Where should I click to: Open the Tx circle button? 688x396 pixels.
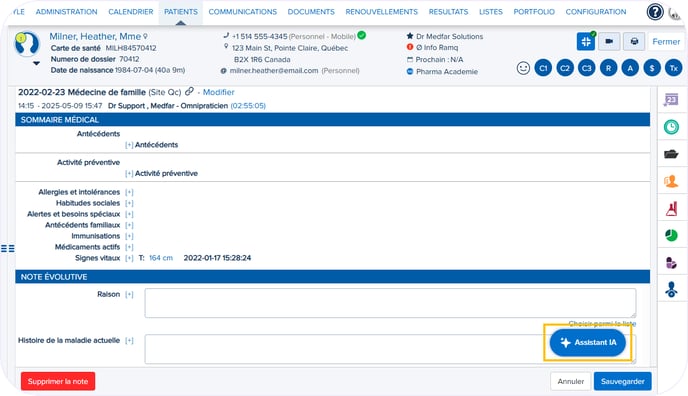click(674, 68)
